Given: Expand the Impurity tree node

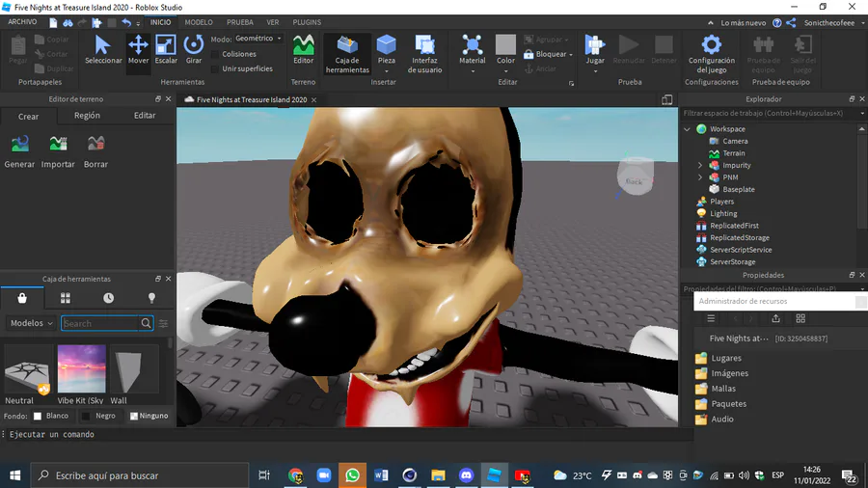Looking at the screenshot, I should coord(700,166).
